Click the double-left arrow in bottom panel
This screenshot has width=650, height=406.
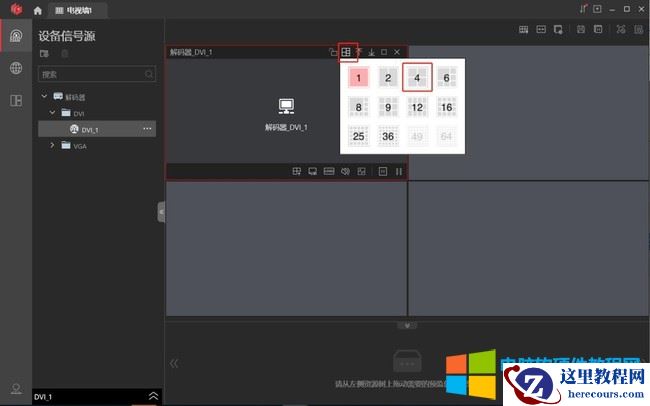pos(174,364)
